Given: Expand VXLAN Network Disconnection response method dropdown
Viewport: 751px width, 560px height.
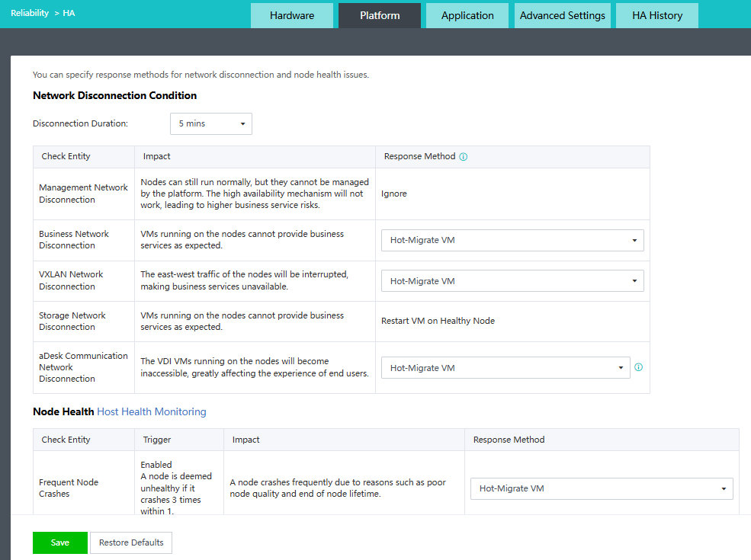Looking at the screenshot, I should point(512,281).
